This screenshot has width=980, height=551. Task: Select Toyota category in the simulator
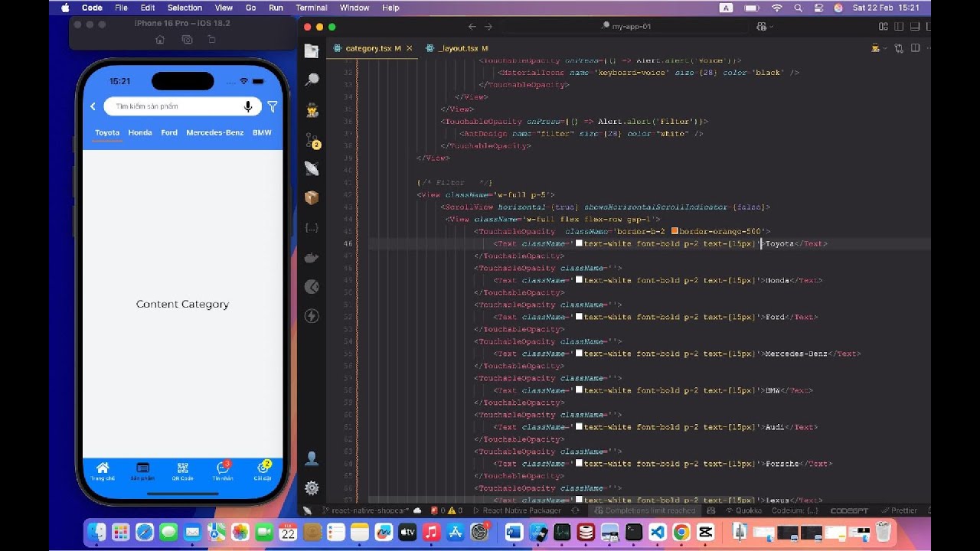pos(107,132)
